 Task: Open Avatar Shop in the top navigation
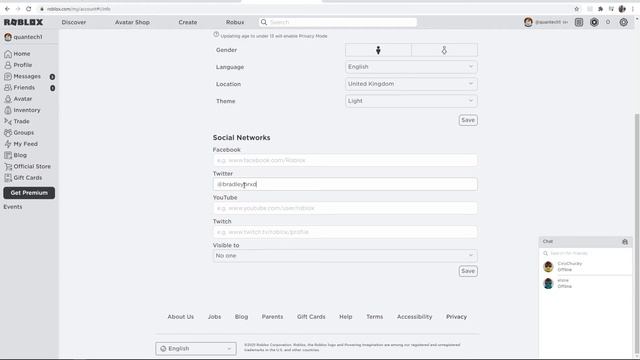[132, 22]
